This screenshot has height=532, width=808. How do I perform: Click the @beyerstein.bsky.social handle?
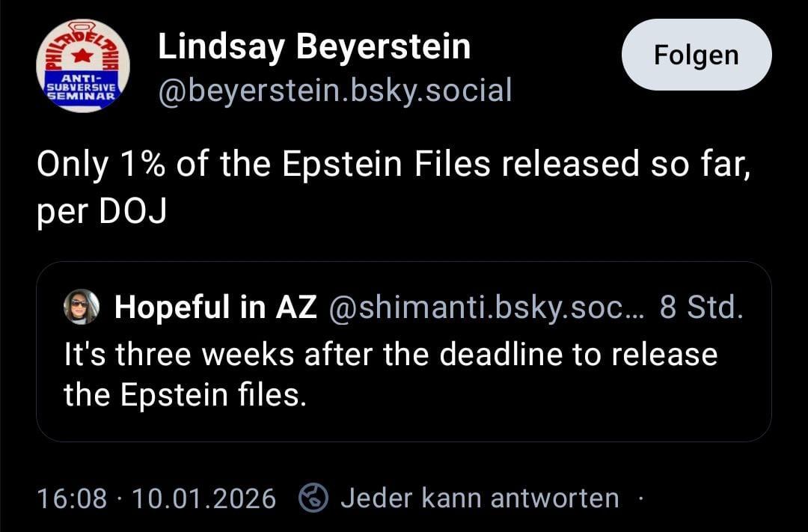334,91
